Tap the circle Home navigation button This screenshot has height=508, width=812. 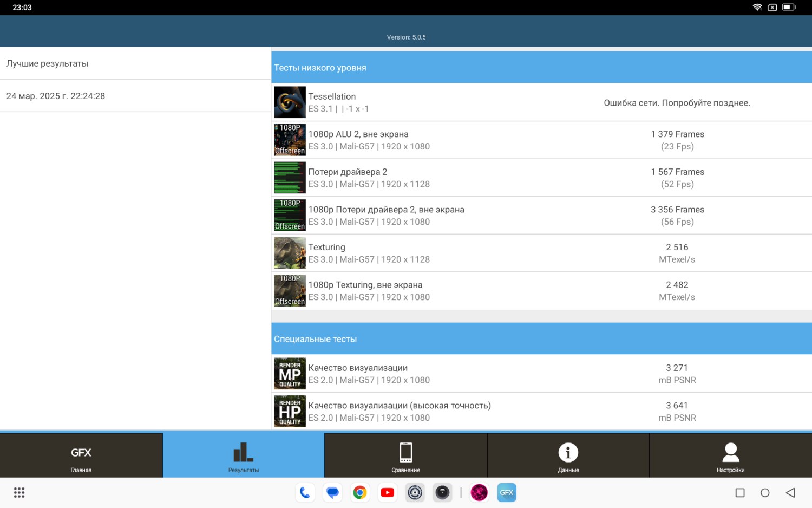click(x=765, y=493)
